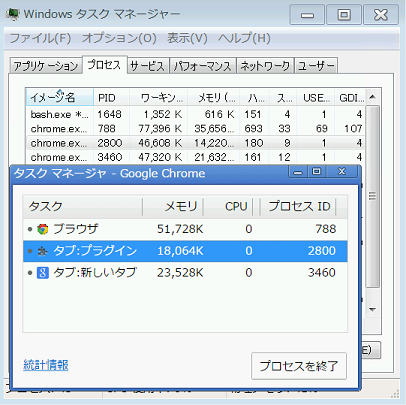Screen dimensions: 406x405
Task: Select chrome.exe row with PID 788
Action: tap(196, 129)
